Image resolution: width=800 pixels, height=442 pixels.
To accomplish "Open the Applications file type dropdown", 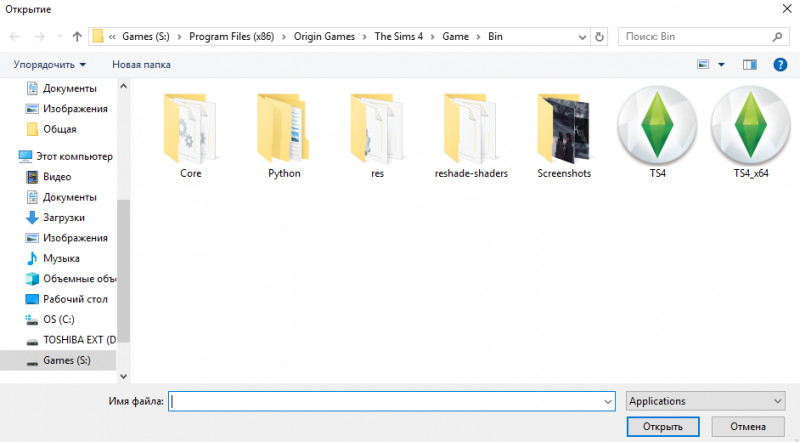I will [706, 401].
